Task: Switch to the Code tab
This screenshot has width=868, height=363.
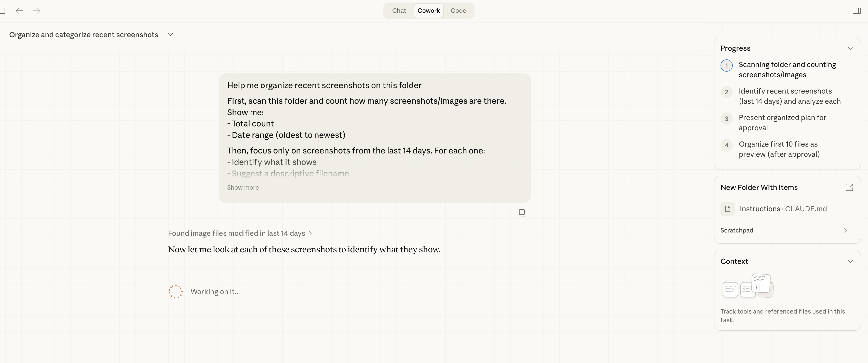Action: pos(458,10)
